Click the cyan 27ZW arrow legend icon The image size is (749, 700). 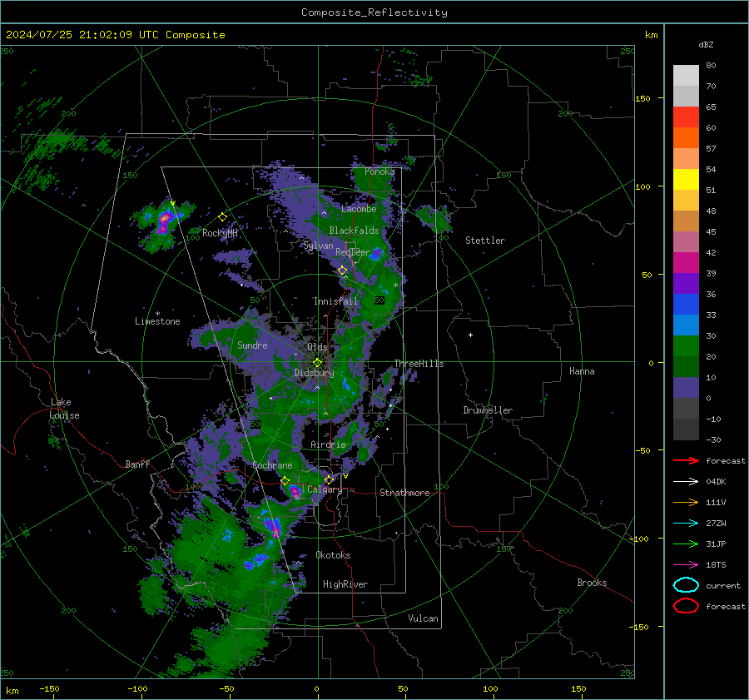pos(686,524)
